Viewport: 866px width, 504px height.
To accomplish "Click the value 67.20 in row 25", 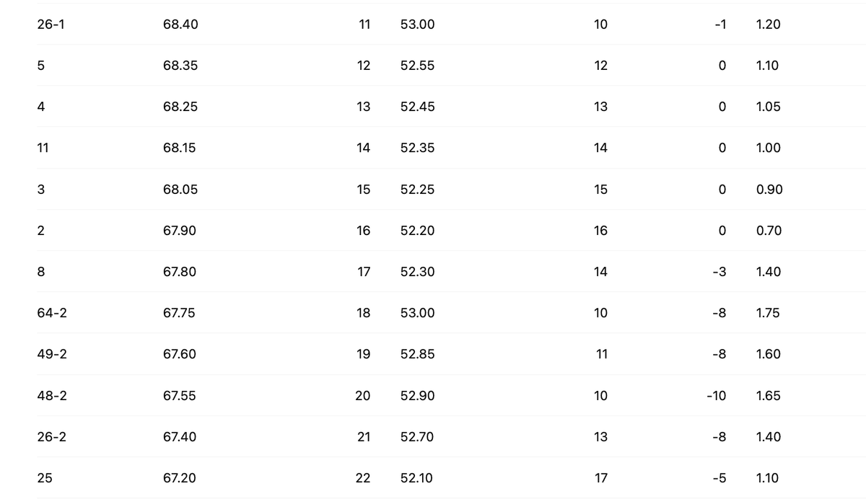I will [179, 478].
